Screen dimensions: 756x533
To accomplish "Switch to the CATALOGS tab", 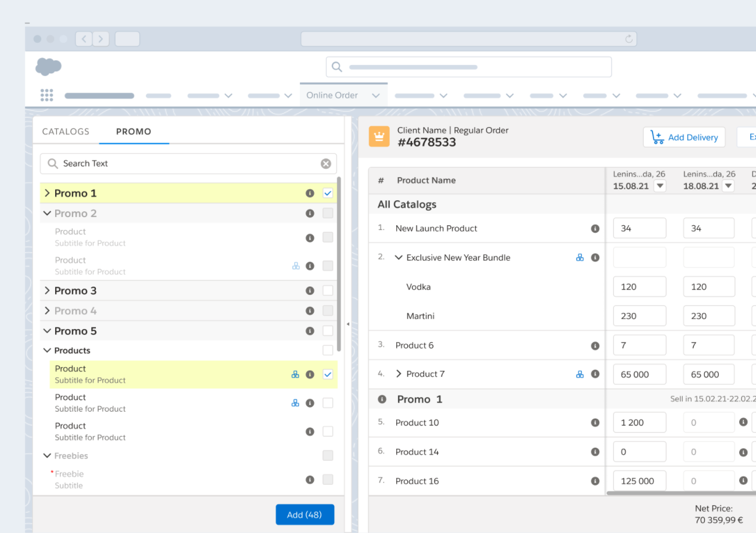I will (x=66, y=132).
